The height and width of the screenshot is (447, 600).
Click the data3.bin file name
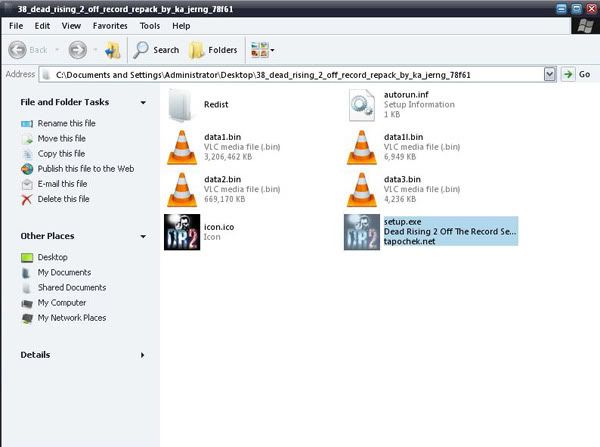(402, 179)
